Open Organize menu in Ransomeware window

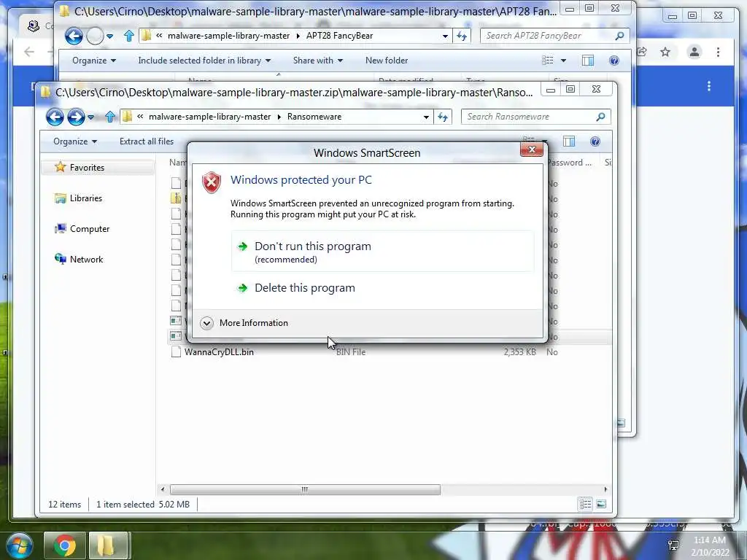75,141
